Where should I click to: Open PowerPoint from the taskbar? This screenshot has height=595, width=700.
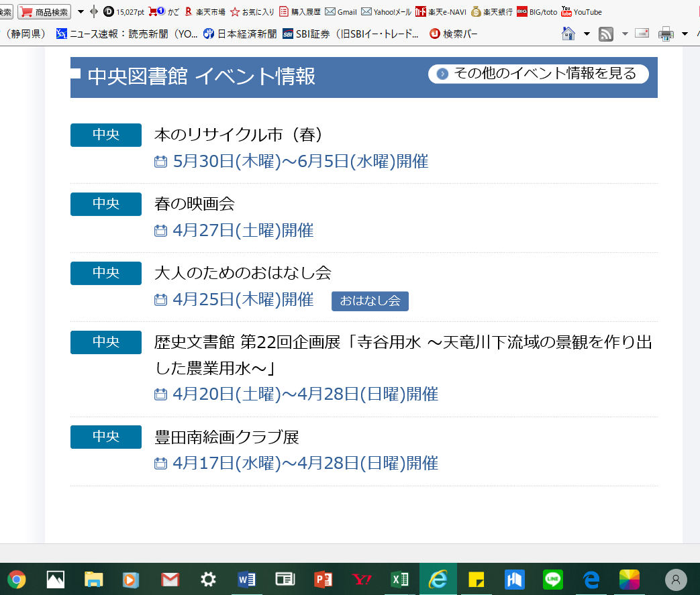point(323,580)
